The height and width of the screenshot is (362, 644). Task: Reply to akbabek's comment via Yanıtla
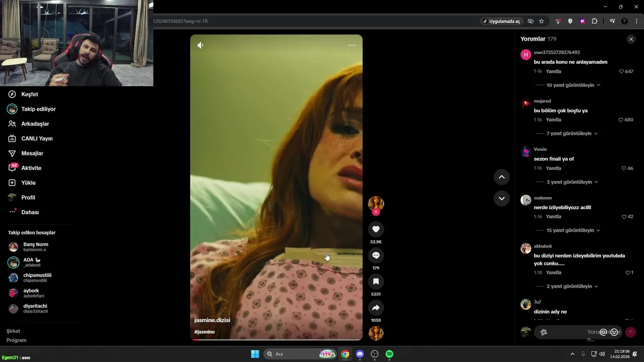coord(553,273)
